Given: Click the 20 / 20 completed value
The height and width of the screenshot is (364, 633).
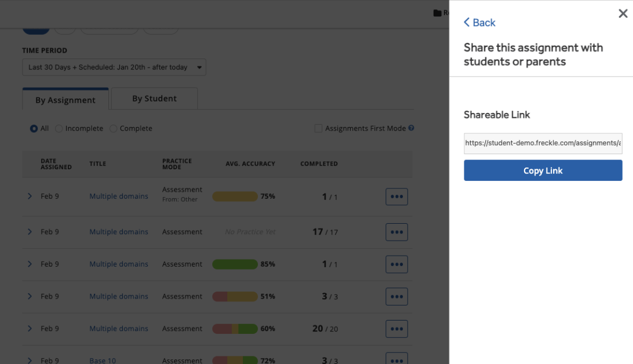Looking at the screenshot, I should coord(325,329).
